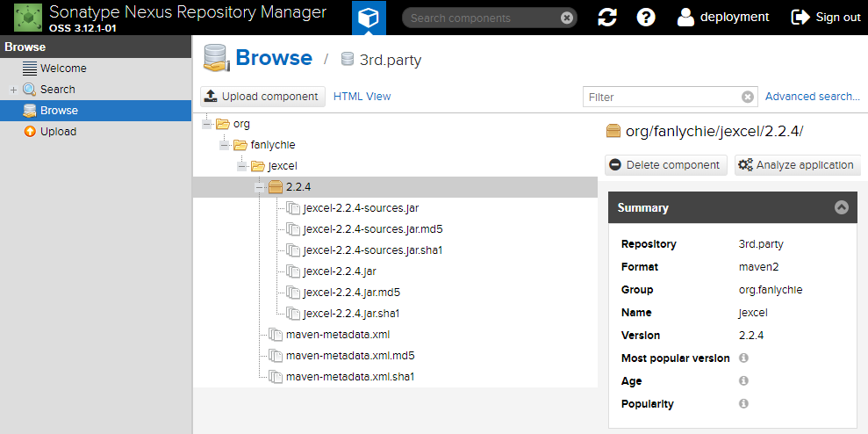
Task: Select maven-metadata.xml.sha1
Action: (x=350, y=376)
